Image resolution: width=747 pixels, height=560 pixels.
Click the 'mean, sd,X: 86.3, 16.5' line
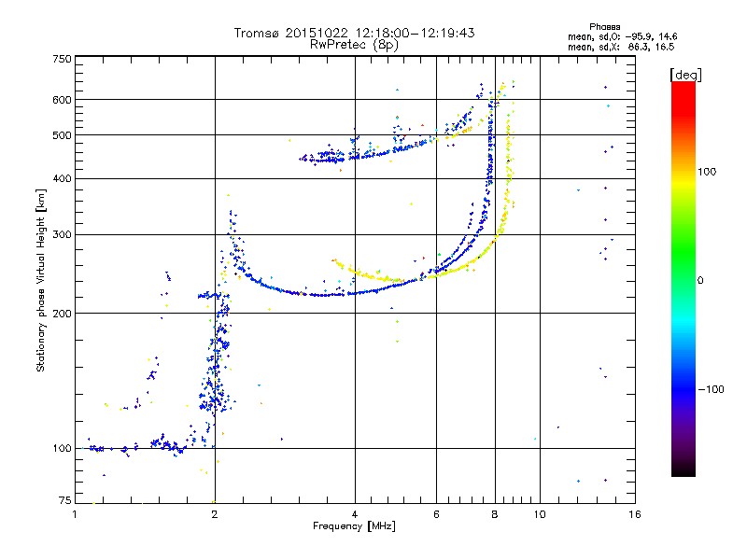[621, 47]
